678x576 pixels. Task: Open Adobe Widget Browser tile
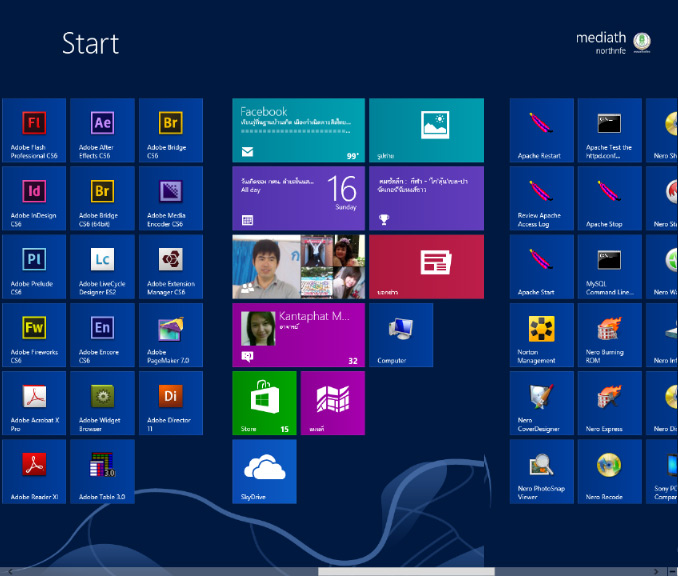point(102,403)
